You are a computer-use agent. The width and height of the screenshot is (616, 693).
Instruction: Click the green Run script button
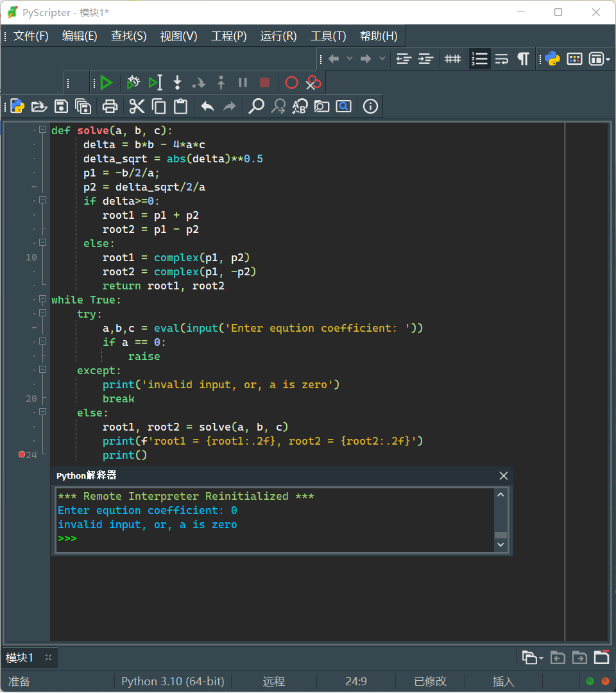click(x=107, y=83)
